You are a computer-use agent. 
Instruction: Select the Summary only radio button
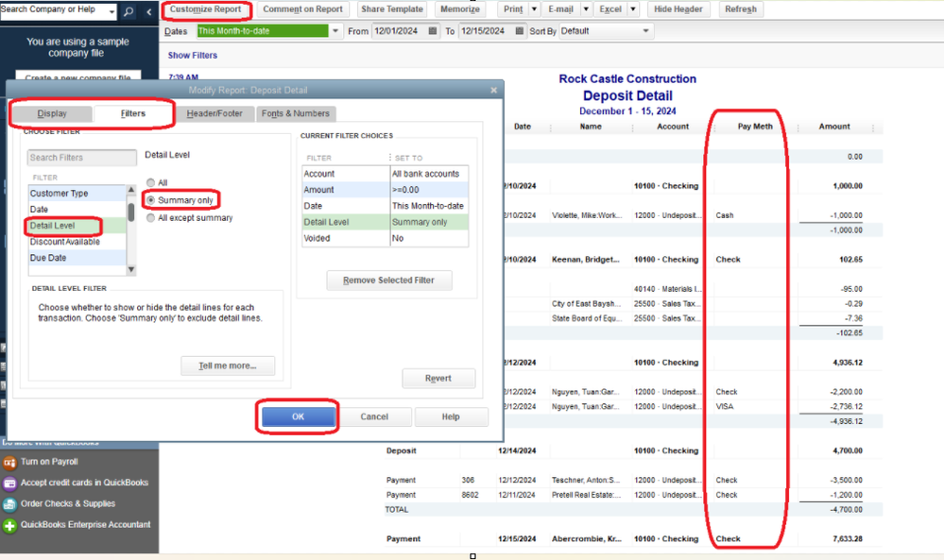150,200
